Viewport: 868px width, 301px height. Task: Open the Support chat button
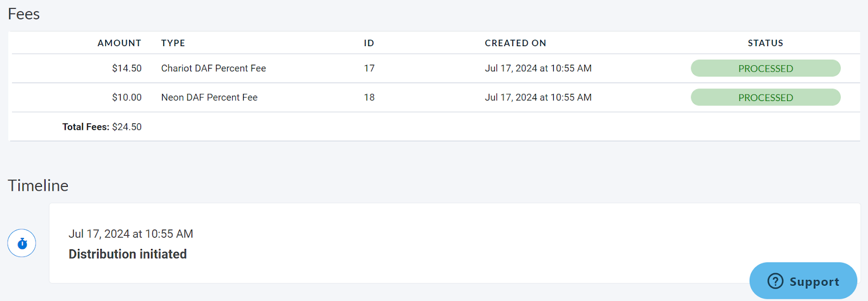pyautogui.click(x=803, y=281)
